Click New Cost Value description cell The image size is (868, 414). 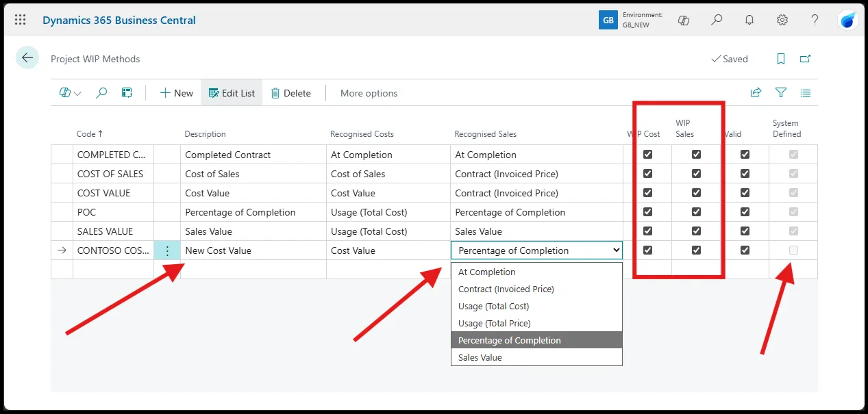253,250
